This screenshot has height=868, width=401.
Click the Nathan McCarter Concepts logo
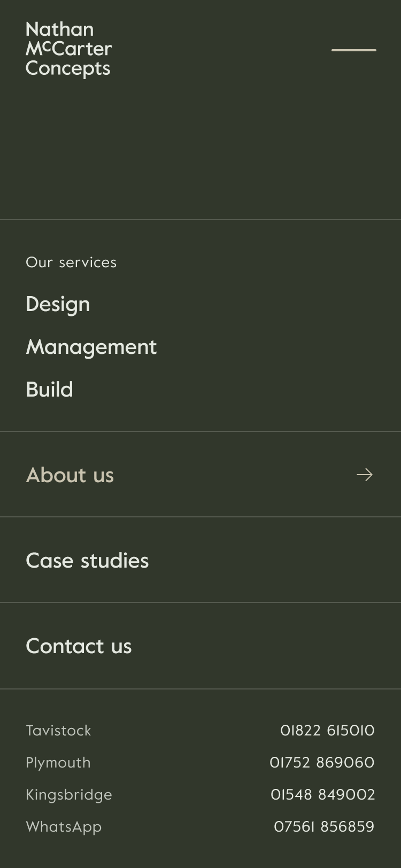coord(68,49)
